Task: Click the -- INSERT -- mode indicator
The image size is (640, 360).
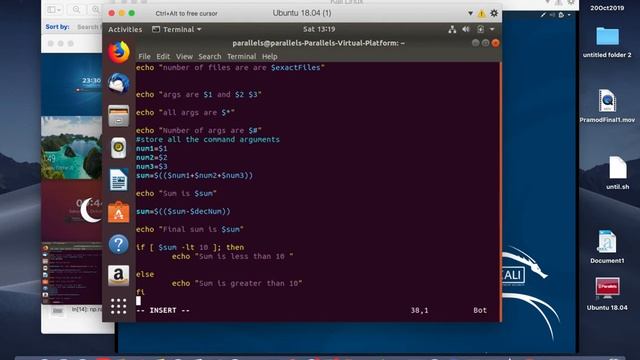Action: point(163,310)
